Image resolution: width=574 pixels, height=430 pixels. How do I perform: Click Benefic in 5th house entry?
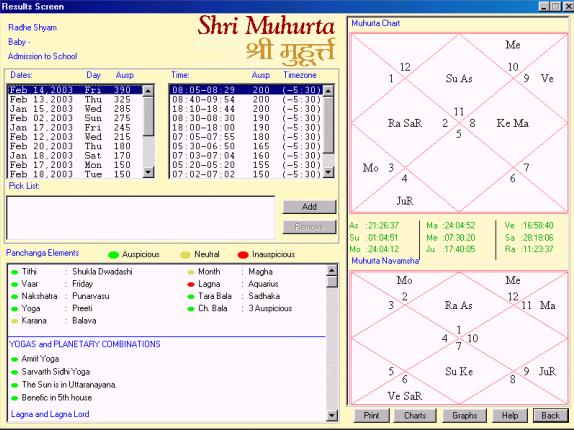click(x=57, y=397)
